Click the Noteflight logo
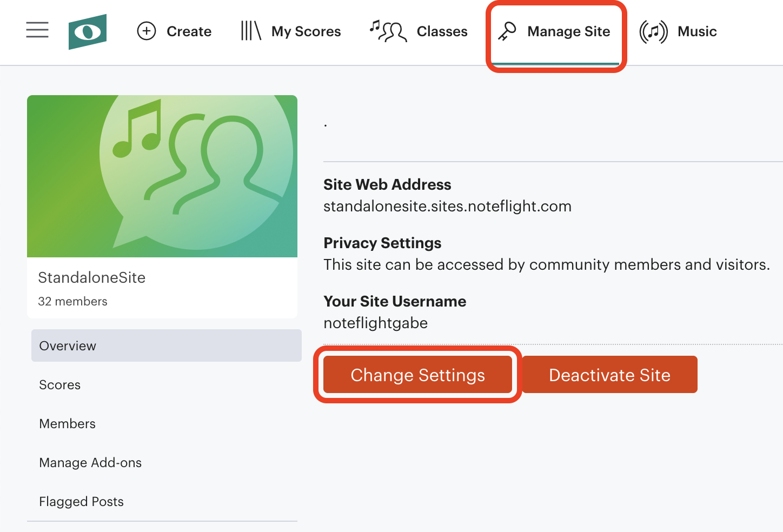Screen dimensions: 783x532 (88, 31)
